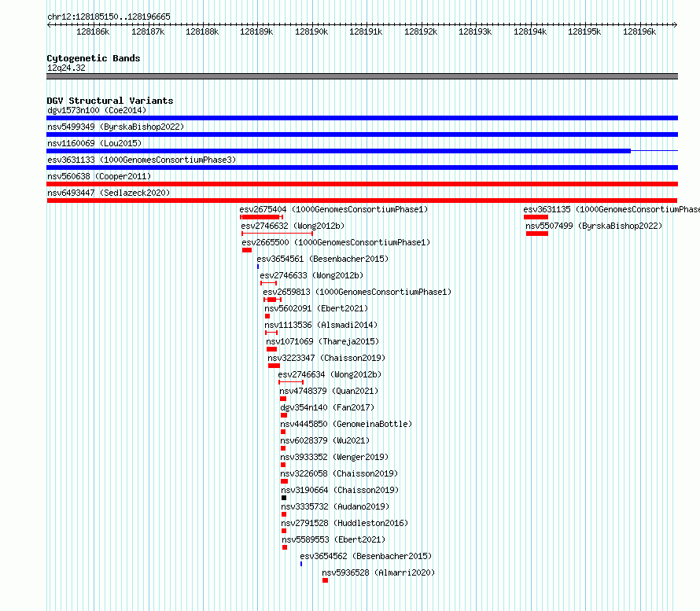Click nsv5936528 (Almarri2020) label
Image resolution: width=700 pixels, height=611 pixels.
[378, 572]
